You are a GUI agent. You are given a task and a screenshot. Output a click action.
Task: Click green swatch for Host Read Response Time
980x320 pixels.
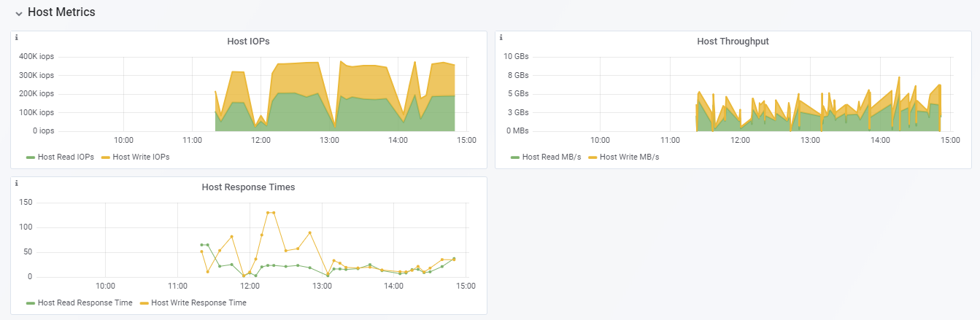pyautogui.click(x=31, y=303)
